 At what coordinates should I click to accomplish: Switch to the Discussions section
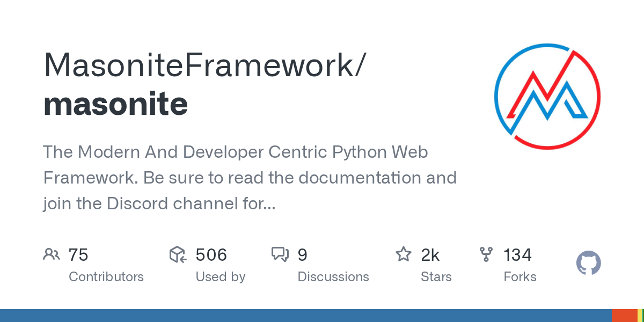click(x=333, y=276)
